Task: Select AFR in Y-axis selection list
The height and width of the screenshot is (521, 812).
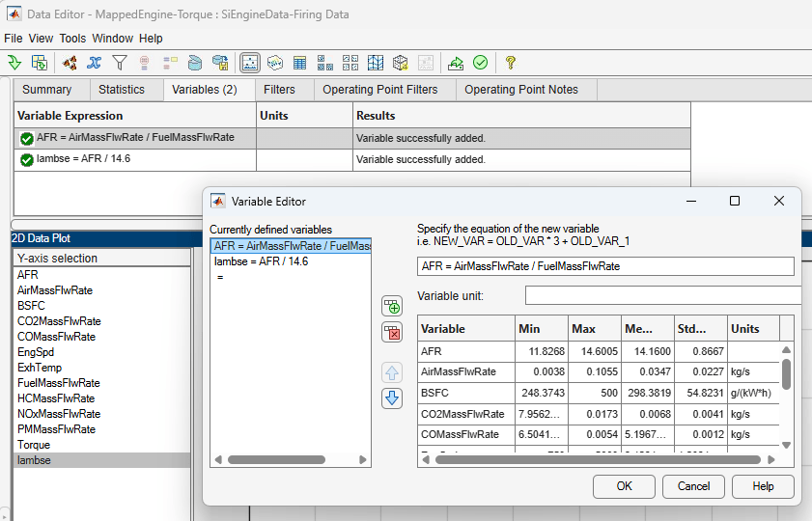Action: tap(102, 275)
